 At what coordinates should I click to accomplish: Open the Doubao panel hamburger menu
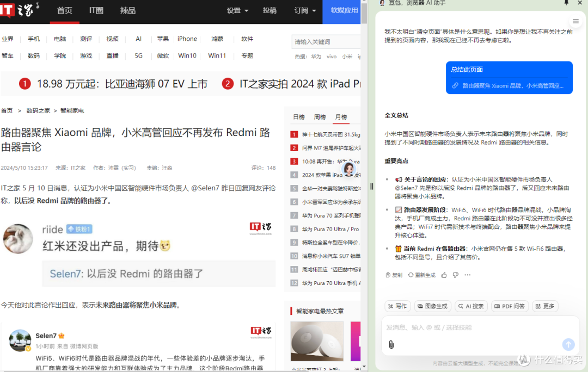575,21
